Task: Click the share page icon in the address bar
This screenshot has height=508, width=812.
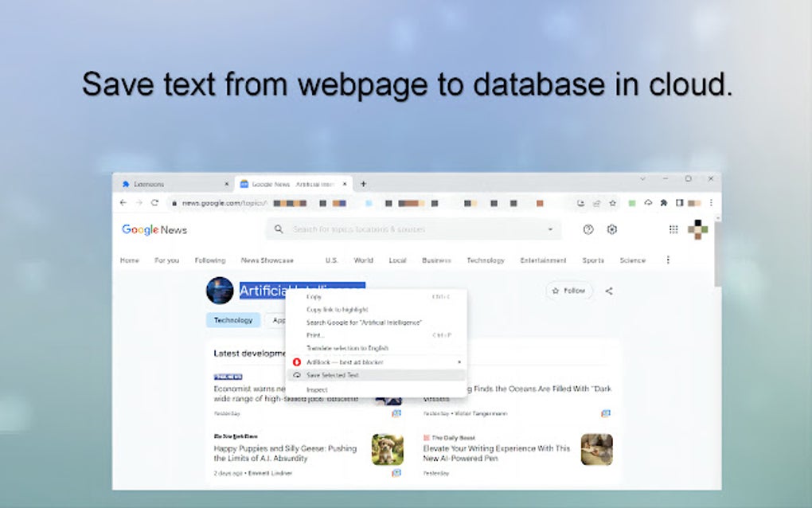Action: click(x=596, y=203)
